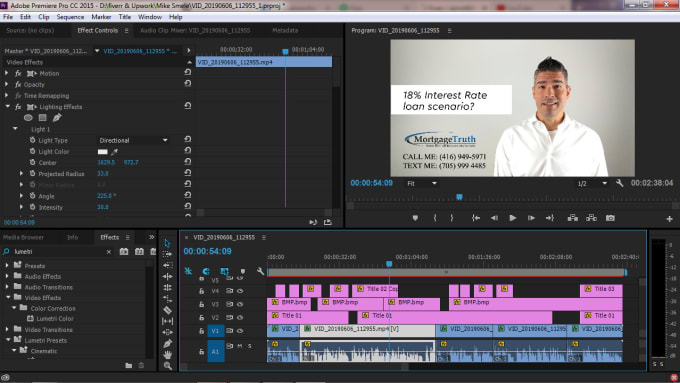The image size is (680, 383).
Task: Select the Slide tool
Action: [x=167, y=332]
